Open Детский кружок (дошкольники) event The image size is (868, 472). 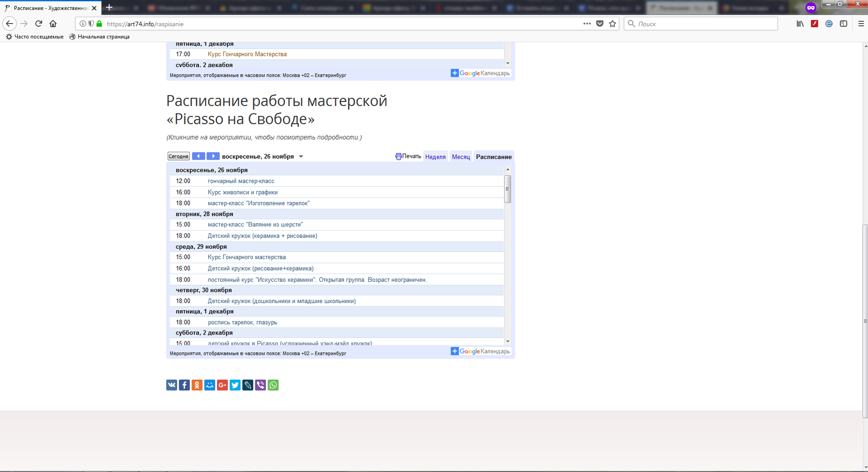pos(282,301)
